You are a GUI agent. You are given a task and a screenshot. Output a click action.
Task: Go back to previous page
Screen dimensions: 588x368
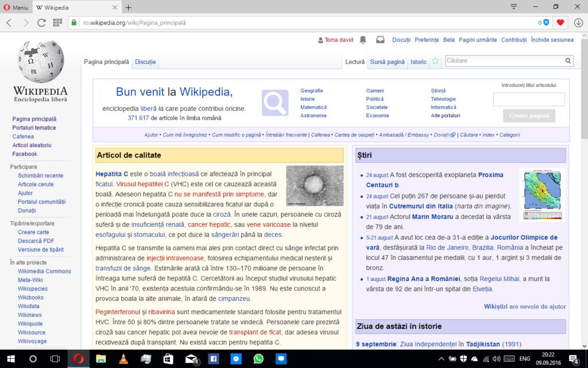tap(9, 23)
